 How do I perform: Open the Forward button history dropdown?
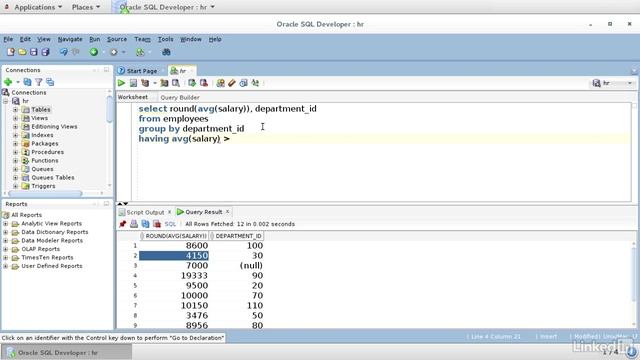tap(123, 52)
